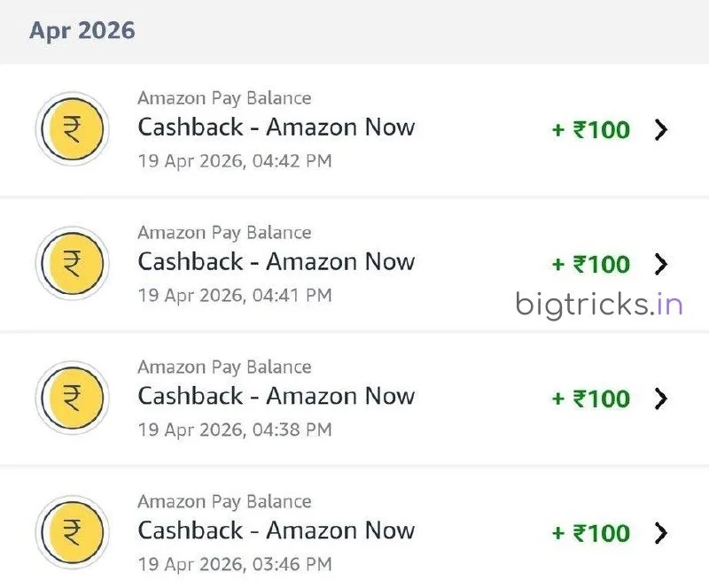Click the +₹100 amount of 04:42 PM cashback

(590, 130)
